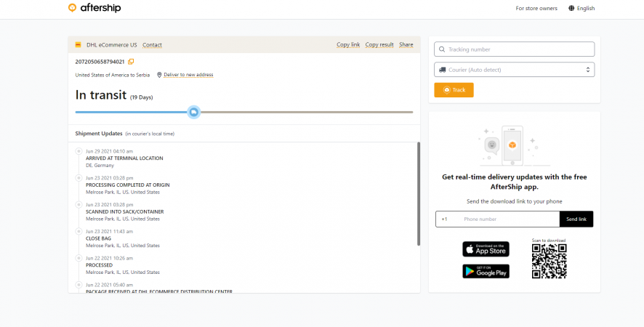Focus the Phone number field

coord(510,219)
